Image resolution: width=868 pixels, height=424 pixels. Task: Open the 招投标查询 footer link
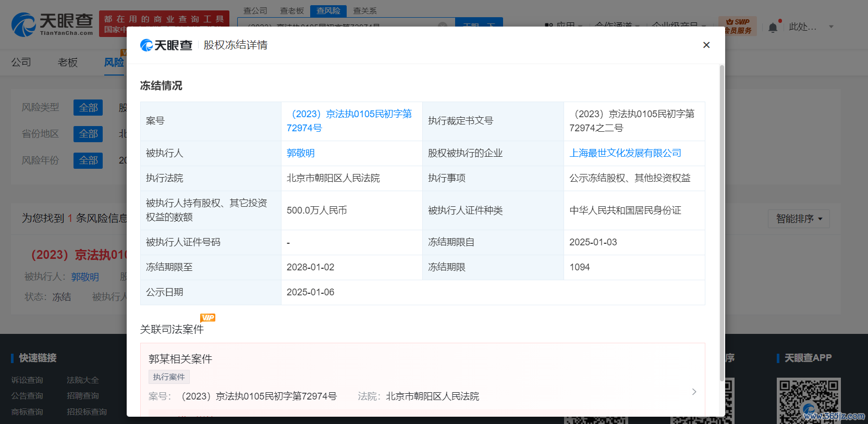point(87,412)
